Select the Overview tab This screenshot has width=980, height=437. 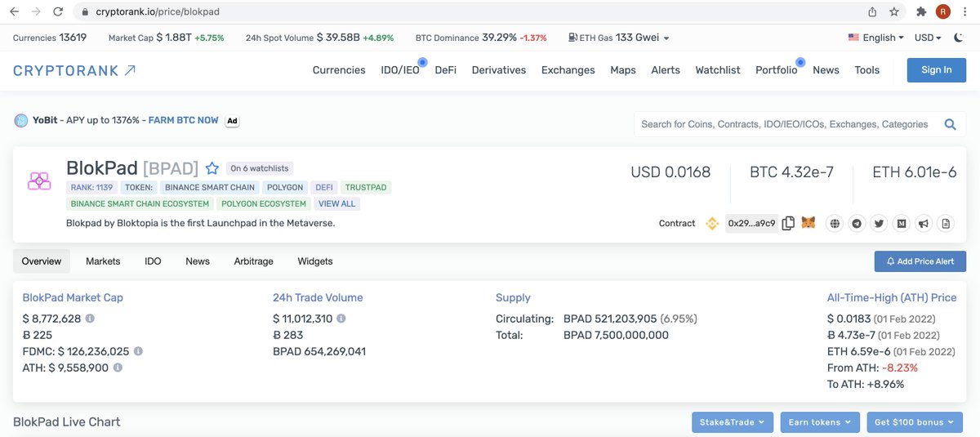tap(42, 261)
